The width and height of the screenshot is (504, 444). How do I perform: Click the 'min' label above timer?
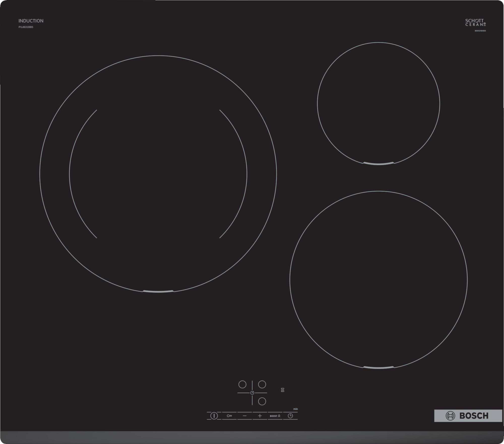(295, 409)
